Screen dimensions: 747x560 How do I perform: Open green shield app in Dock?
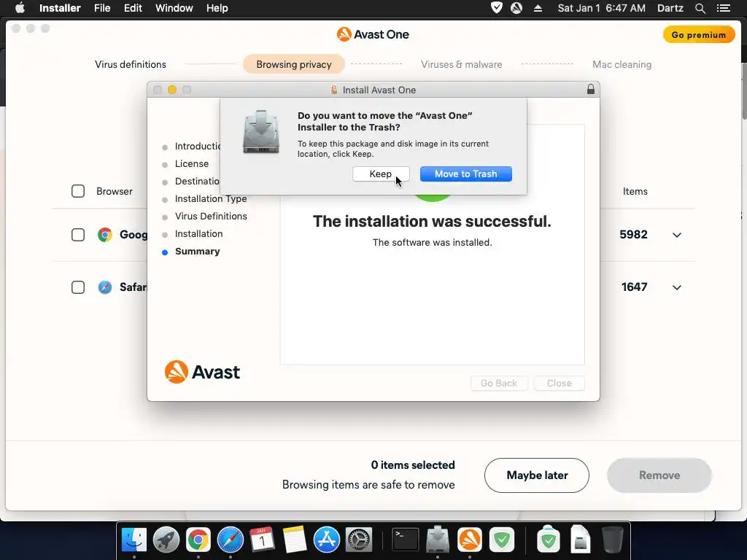click(502, 540)
